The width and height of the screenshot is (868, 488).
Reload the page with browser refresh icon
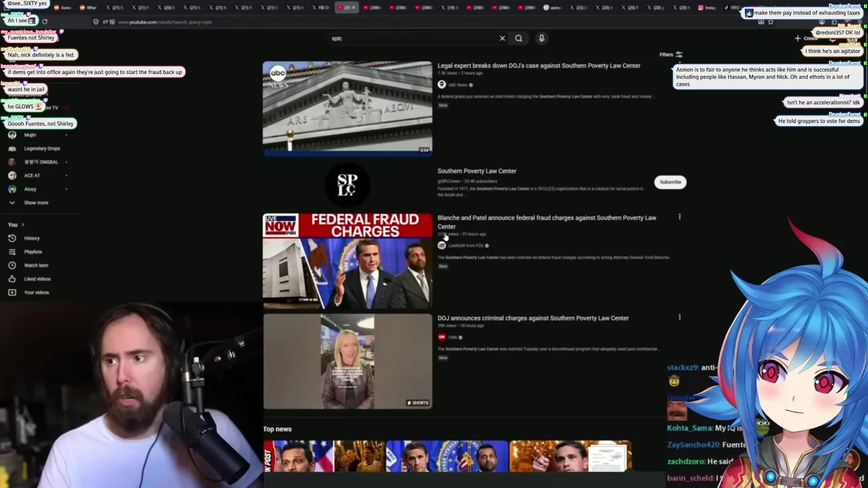coord(45,22)
